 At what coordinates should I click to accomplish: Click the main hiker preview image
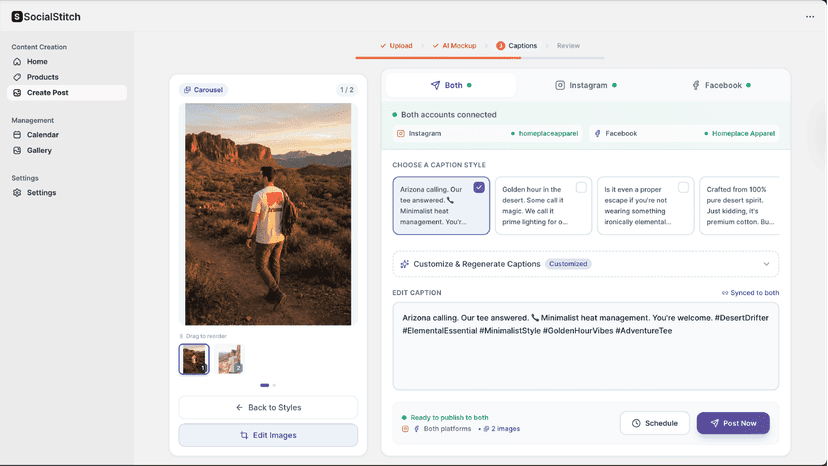pyautogui.click(x=268, y=214)
